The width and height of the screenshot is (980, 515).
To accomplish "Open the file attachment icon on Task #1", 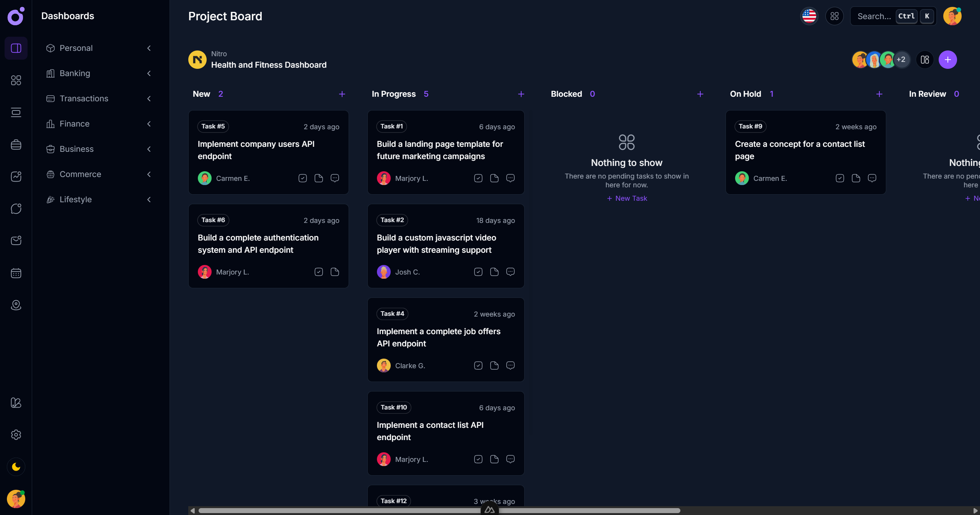I will [494, 178].
